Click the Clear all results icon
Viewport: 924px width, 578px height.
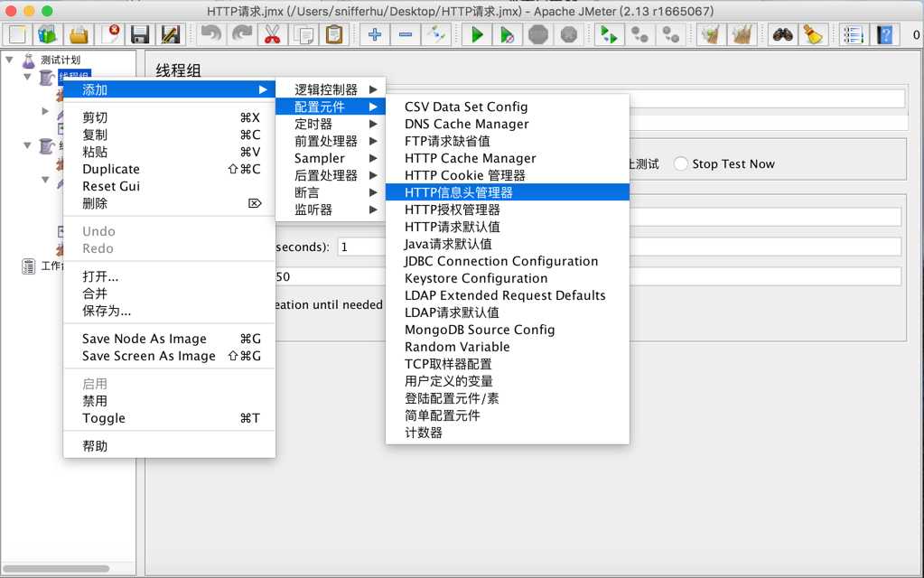(x=742, y=34)
